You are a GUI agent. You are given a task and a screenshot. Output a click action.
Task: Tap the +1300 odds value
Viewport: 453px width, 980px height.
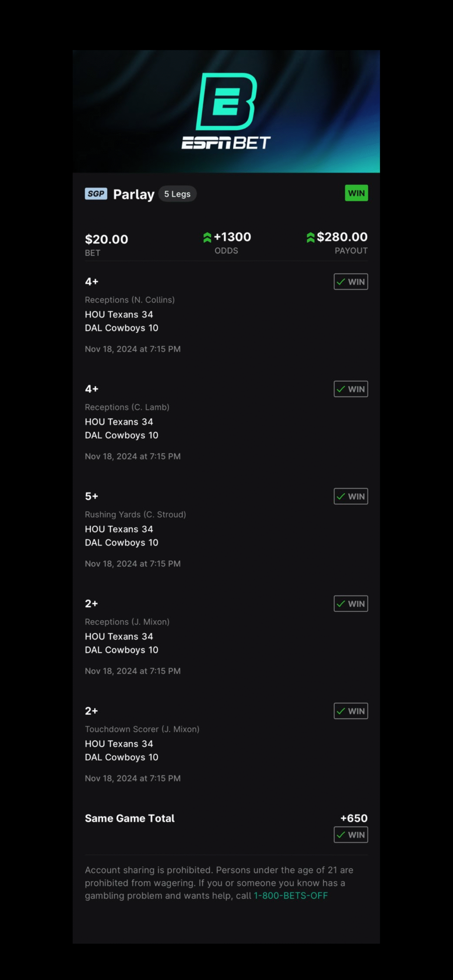pyautogui.click(x=232, y=237)
